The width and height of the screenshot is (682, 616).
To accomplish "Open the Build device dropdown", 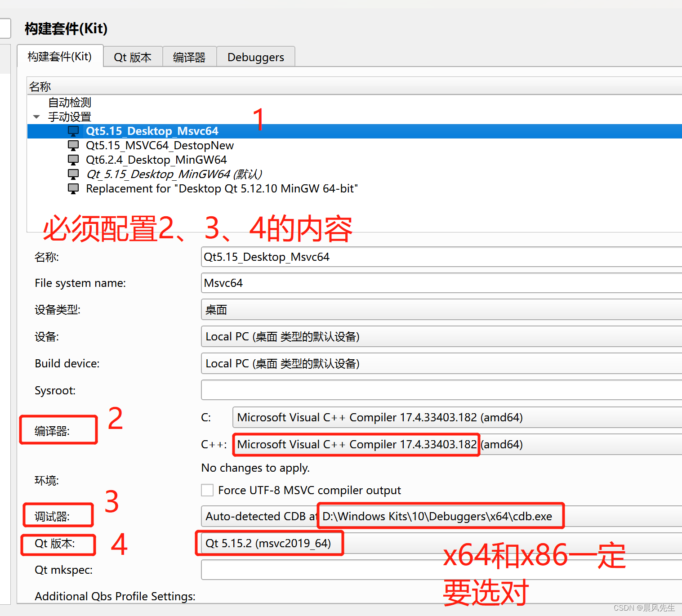I will coord(441,363).
